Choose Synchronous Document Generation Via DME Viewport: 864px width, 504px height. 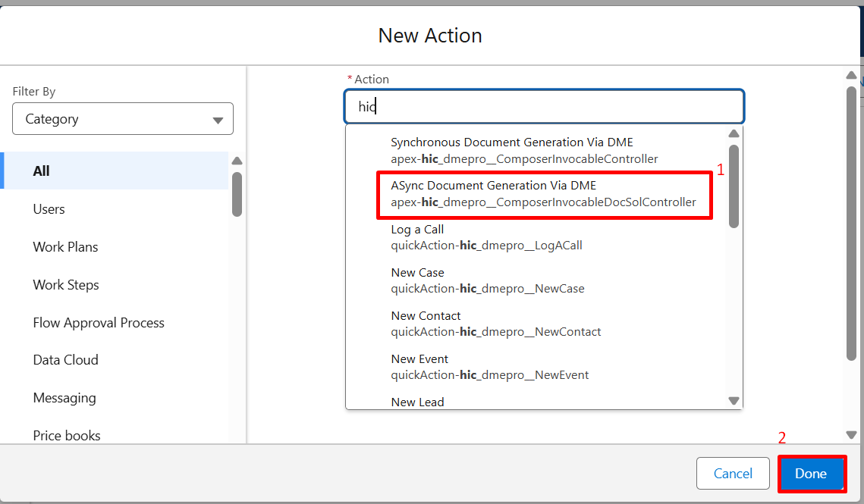(536, 150)
